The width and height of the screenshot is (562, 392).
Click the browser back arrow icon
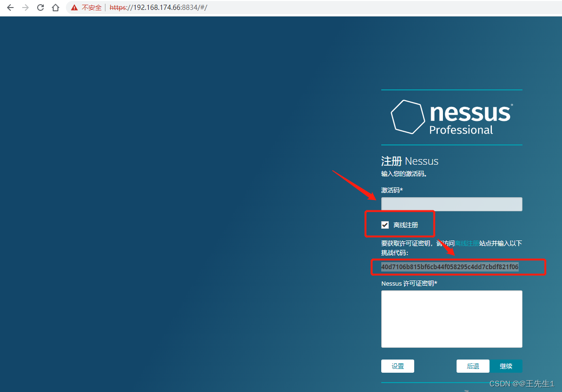click(x=10, y=7)
